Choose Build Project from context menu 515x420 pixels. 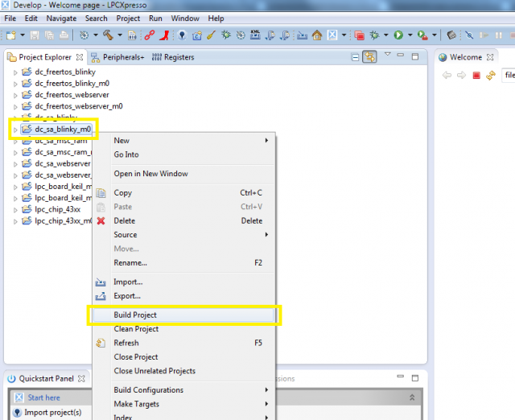pyautogui.click(x=183, y=315)
